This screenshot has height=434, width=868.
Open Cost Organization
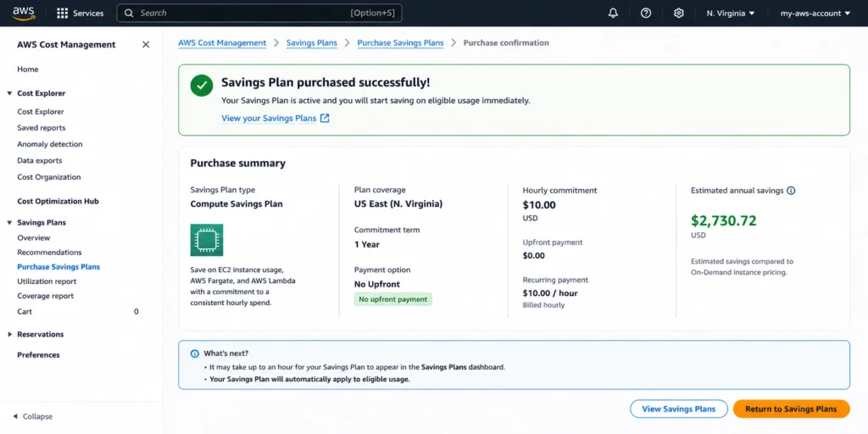tap(48, 177)
